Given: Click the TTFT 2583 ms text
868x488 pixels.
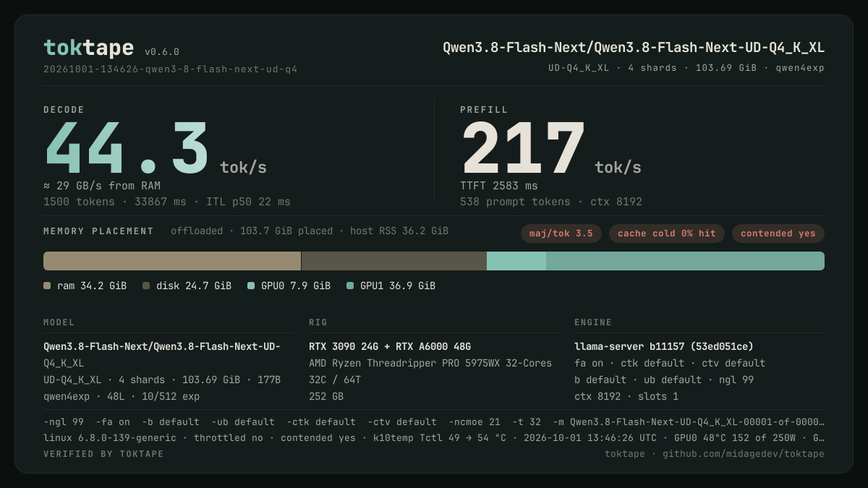Looking at the screenshot, I should pos(499,186).
